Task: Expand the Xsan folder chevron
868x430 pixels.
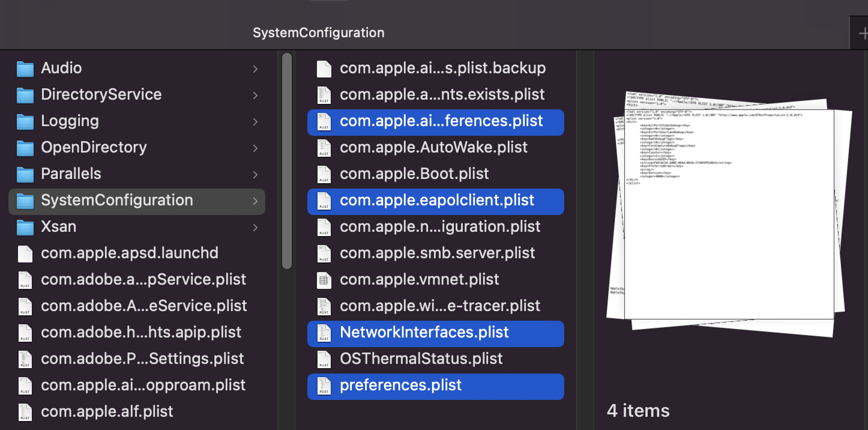Action: coord(255,226)
